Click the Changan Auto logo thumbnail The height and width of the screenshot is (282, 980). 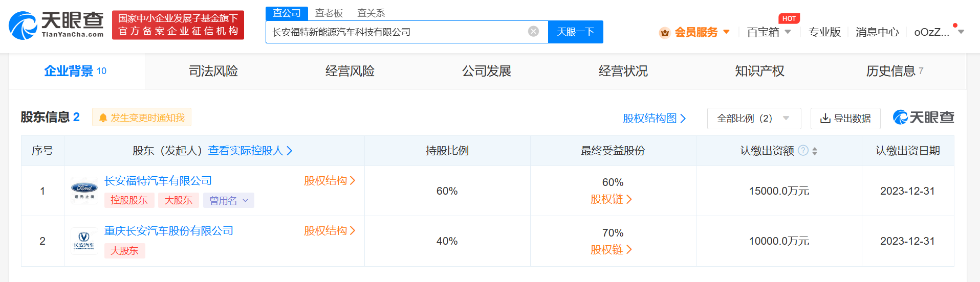[84, 241]
